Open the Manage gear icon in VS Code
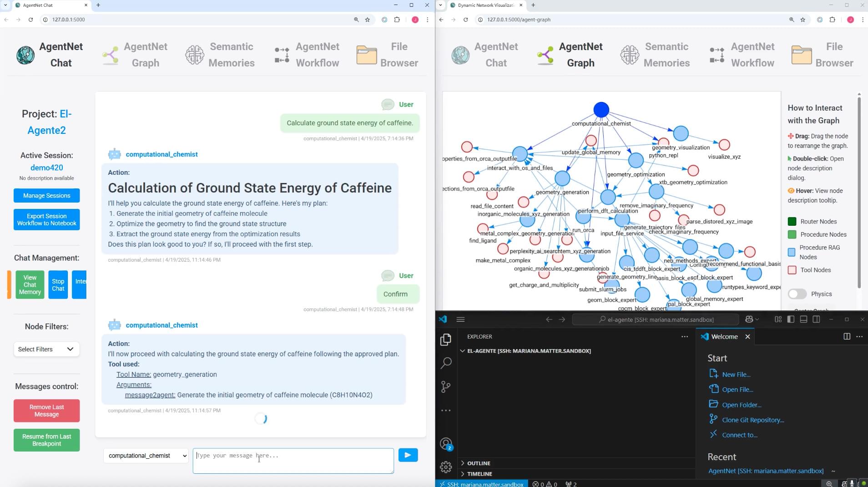Screen dimensions: 868x487 point(446,467)
